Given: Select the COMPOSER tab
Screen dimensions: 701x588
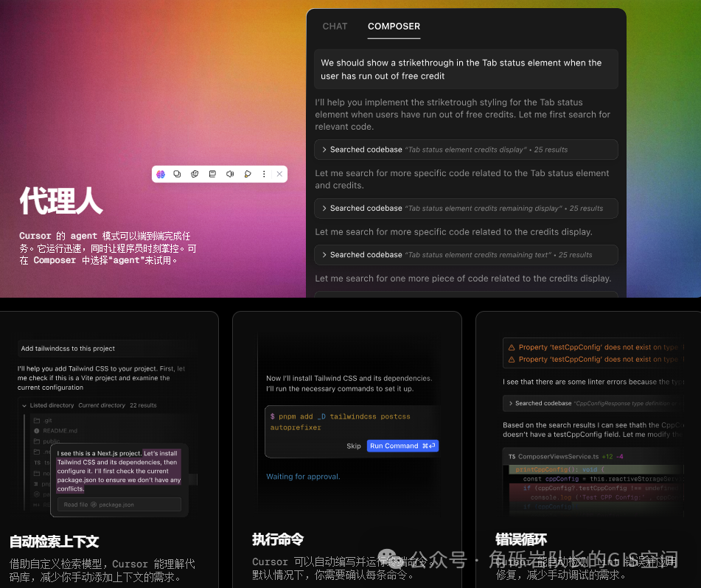Looking at the screenshot, I should pos(394,26).
